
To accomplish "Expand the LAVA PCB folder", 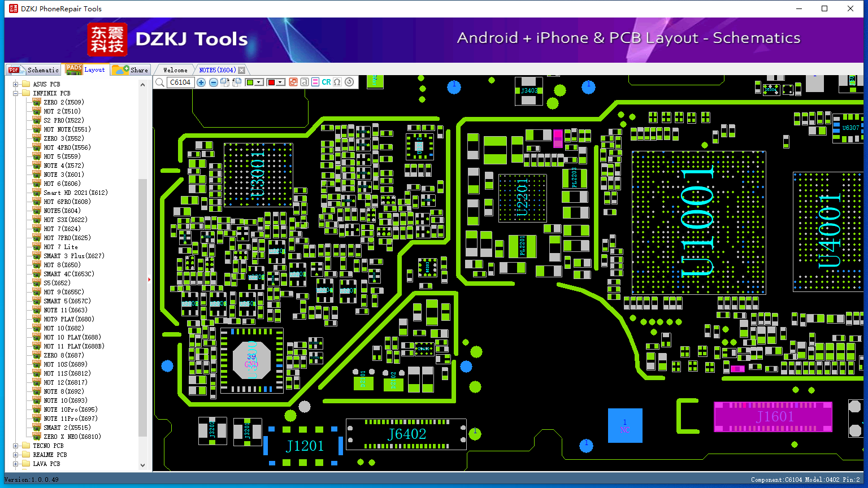I will (x=16, y=464).
